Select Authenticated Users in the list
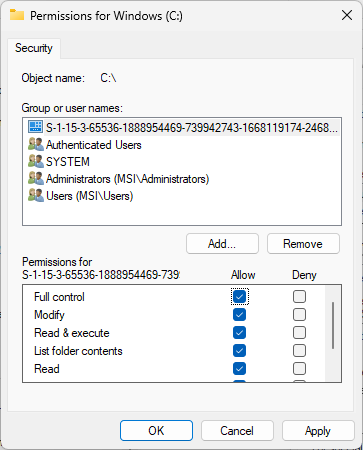The width and height of the screenshot is (363, 450). click(94, 145)
